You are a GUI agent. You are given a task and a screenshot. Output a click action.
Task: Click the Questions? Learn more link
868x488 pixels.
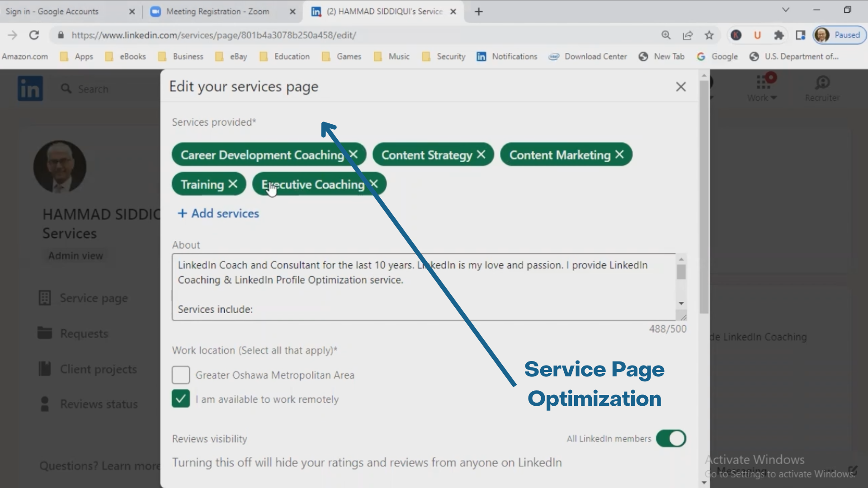100,466
